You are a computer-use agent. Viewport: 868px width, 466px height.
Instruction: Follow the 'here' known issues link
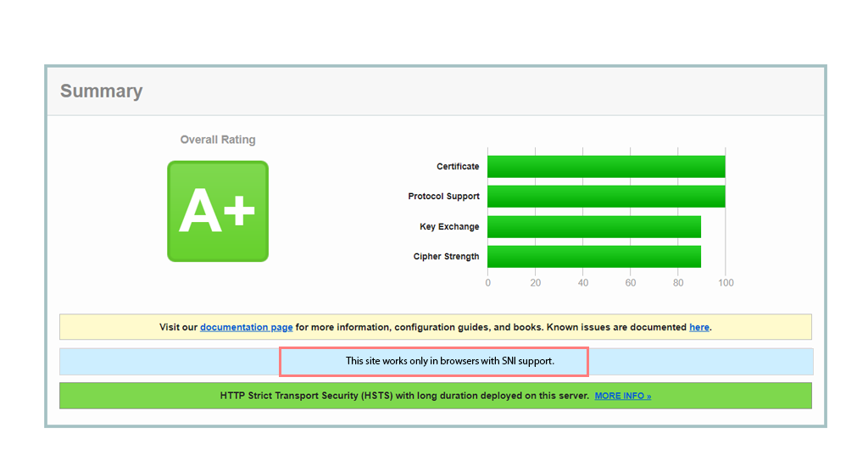pos(698,327)
